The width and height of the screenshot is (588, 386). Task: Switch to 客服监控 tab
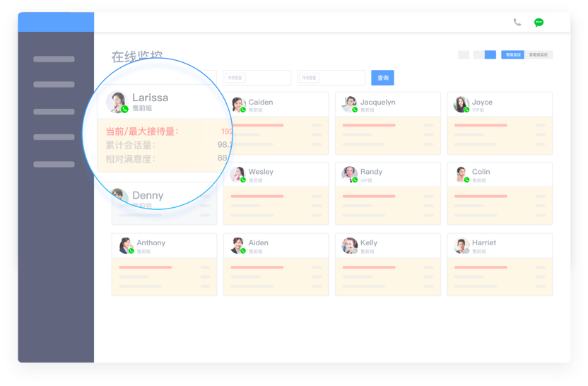[514, 55]
